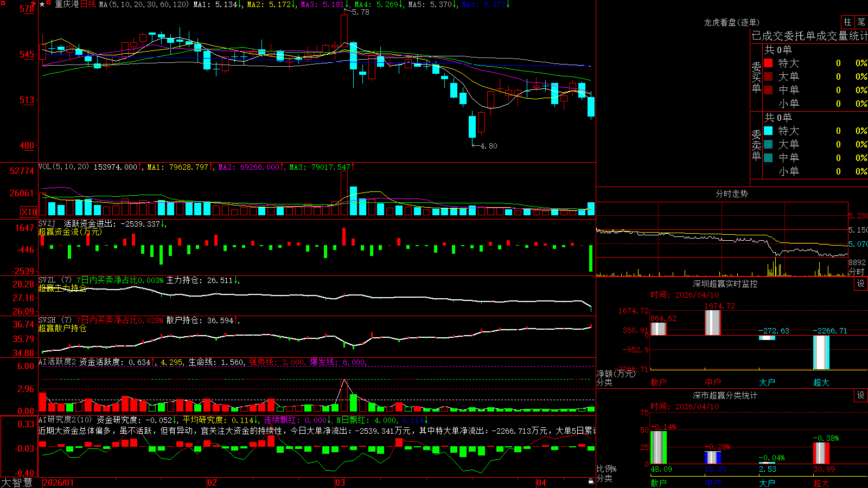The width and height of the screenshot is (868, 488).
Task: Click the 深市超赢分类统计 panel title
Action: (725, 395)
